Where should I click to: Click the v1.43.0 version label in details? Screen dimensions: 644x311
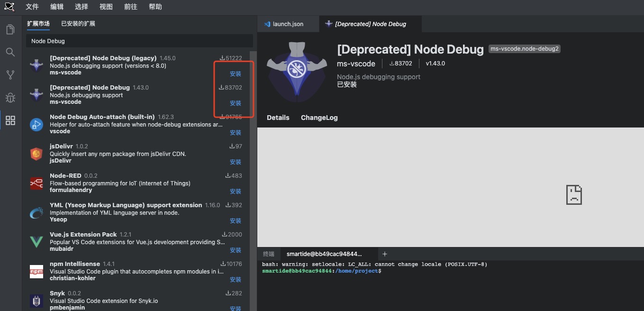pos(435,64)
